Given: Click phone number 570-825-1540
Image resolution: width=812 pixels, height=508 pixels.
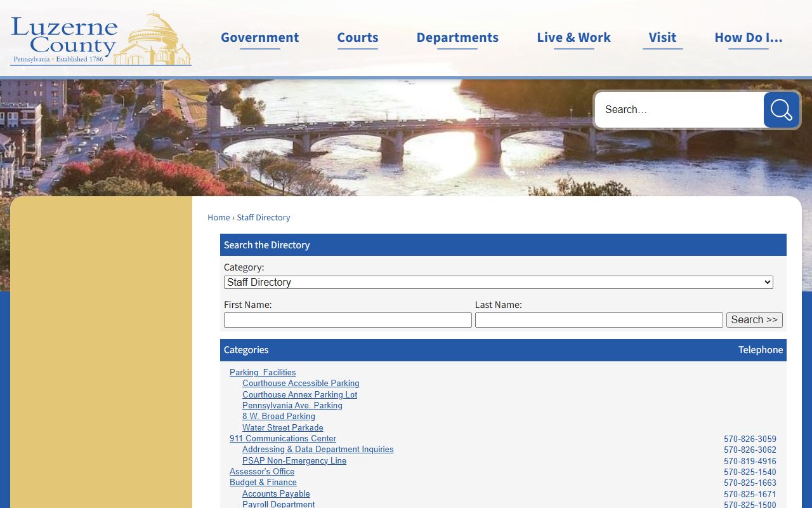Looking at the screenshot, I should (750, 472).
